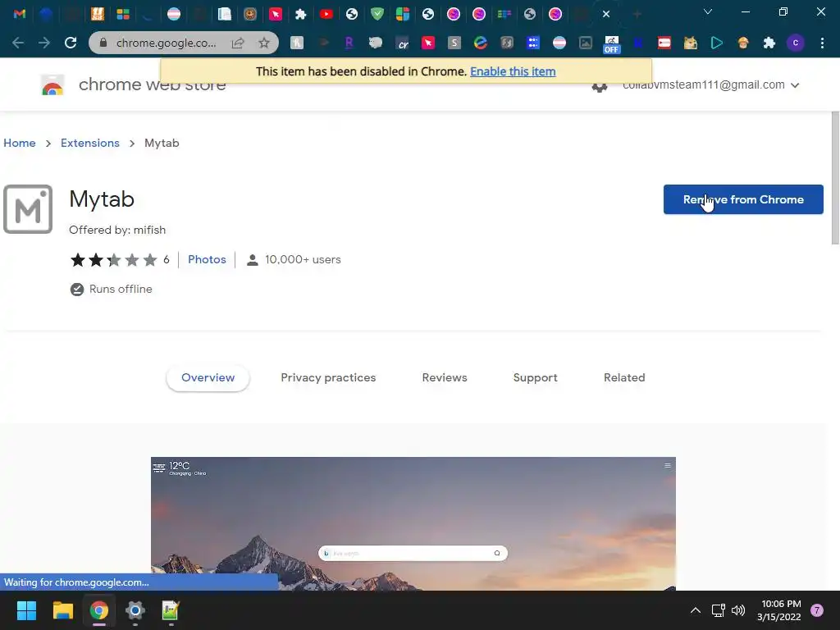Open the Privacy practices tab

point(328,377)
